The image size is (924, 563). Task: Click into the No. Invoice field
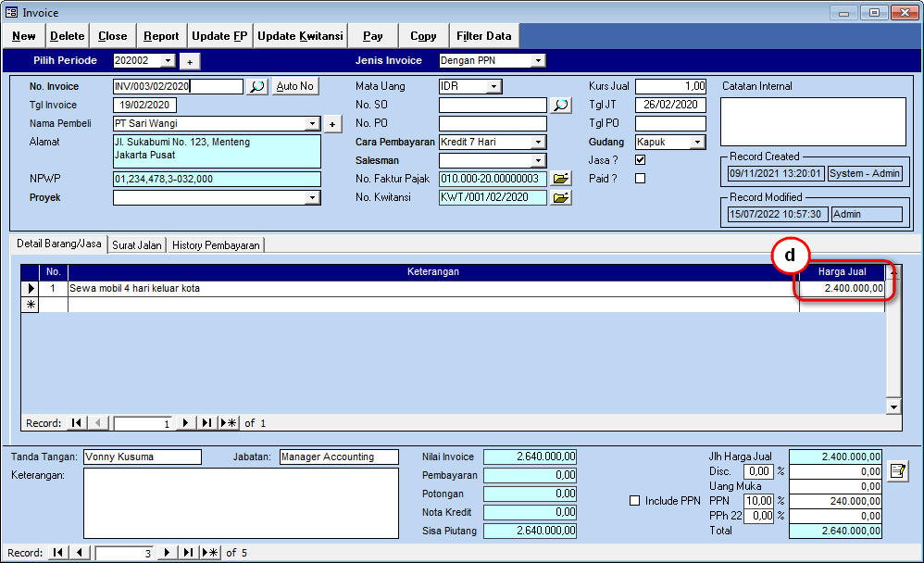(x=178, y=87)
